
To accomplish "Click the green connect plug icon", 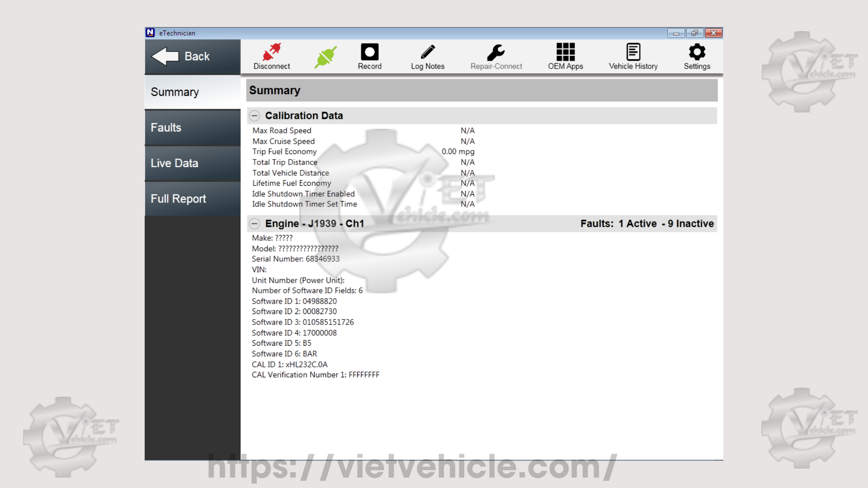I will (325, 57).
